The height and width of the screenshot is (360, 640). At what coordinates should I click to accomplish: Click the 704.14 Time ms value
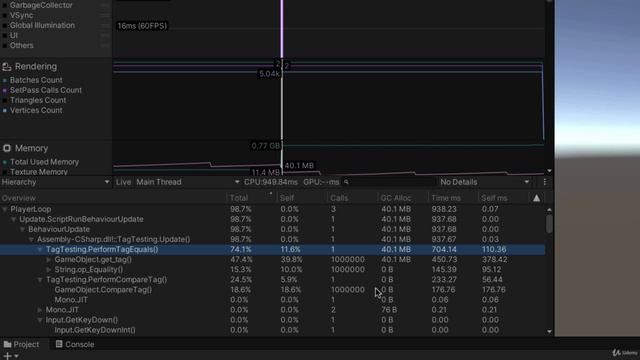click(444, 249)
